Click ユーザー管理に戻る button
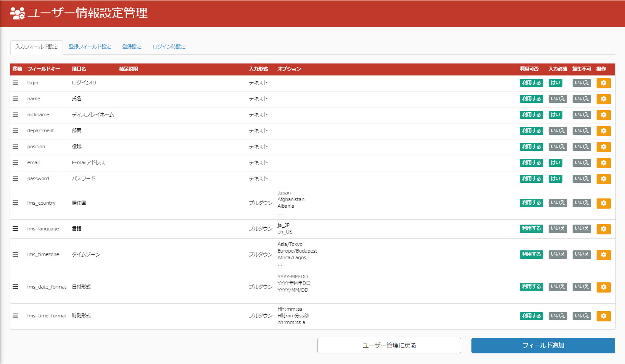Viewport: 625px width, 364px height. (x=389, y=345)
